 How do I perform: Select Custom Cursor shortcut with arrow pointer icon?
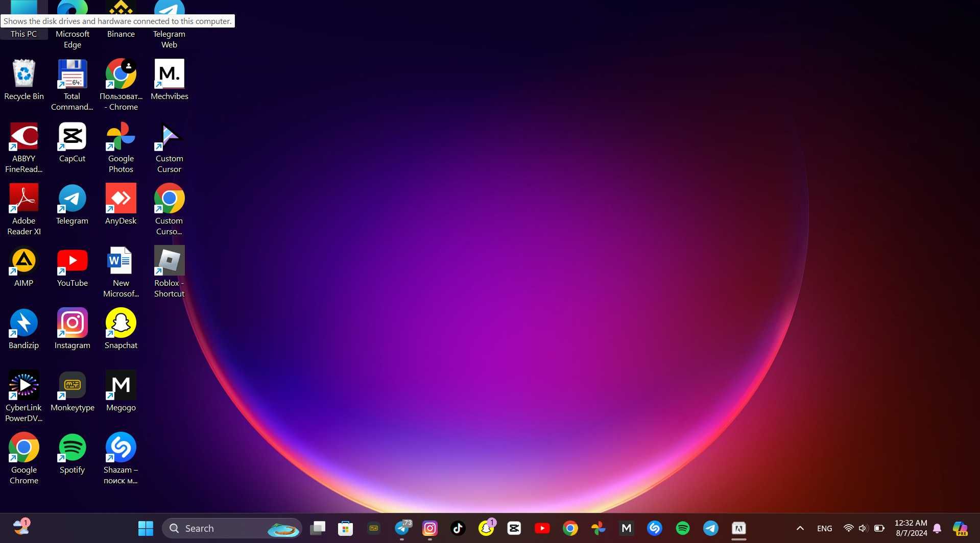pyautogui.click(x=170, y=147)
